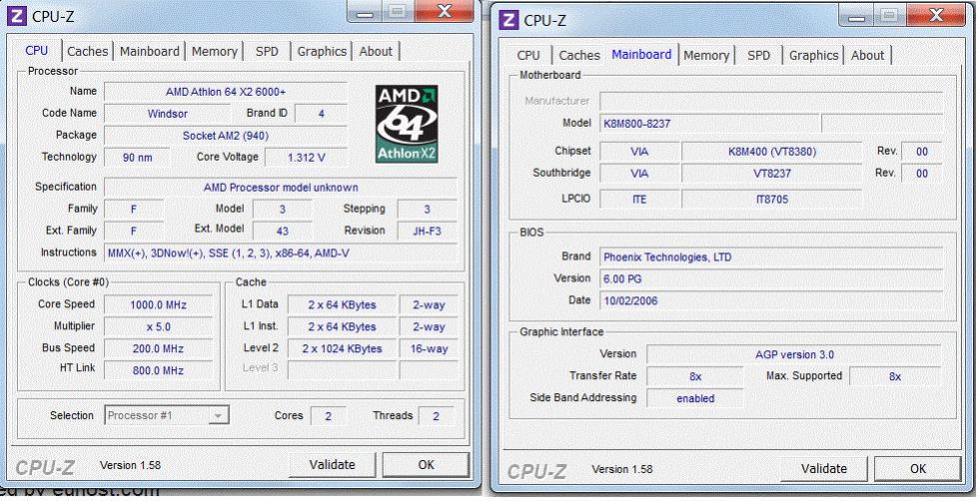Click processor name AMD Athlon 64 X2 6000+
The image size is (980, 501).
click(226, 92)
